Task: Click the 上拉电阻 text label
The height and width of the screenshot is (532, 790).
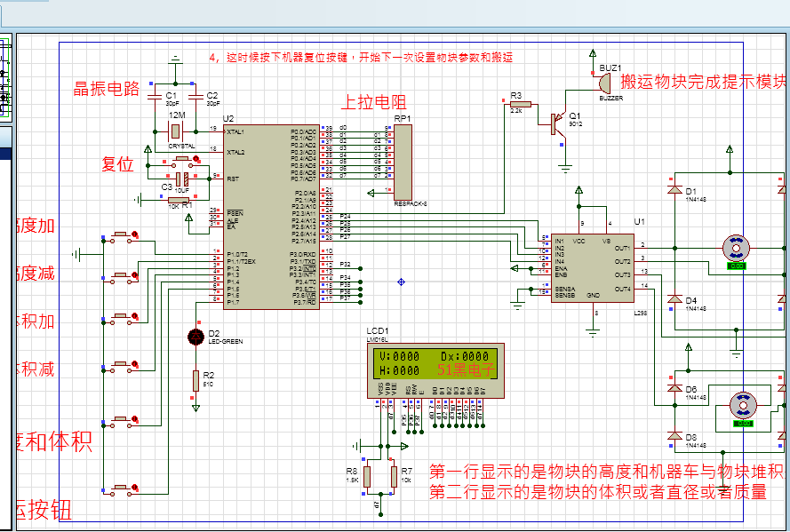Action: click(x=373, y=102)
